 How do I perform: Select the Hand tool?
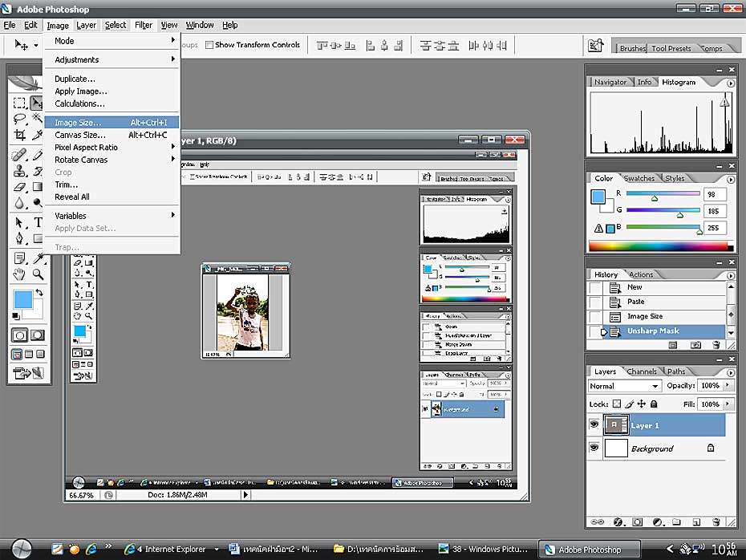coord(19,274)
